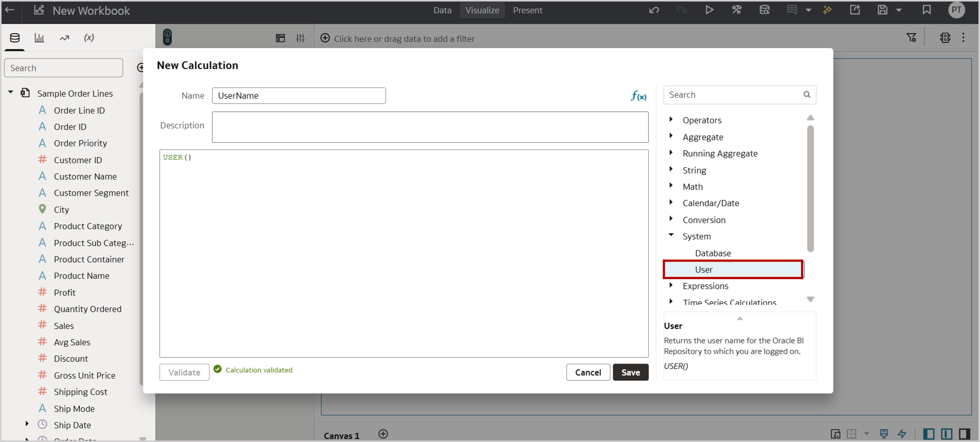Expand the Operators function category
Screen dimensions: 980x442
coord(671,120)
